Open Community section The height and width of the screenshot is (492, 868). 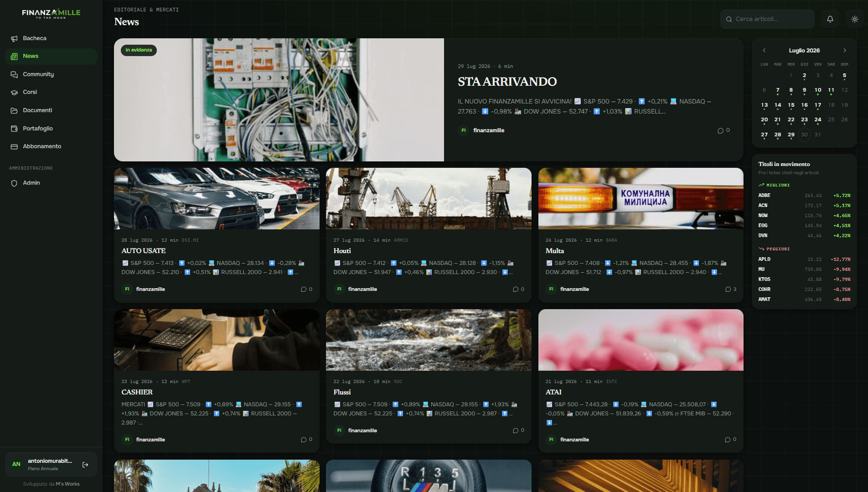click(51, 74)
